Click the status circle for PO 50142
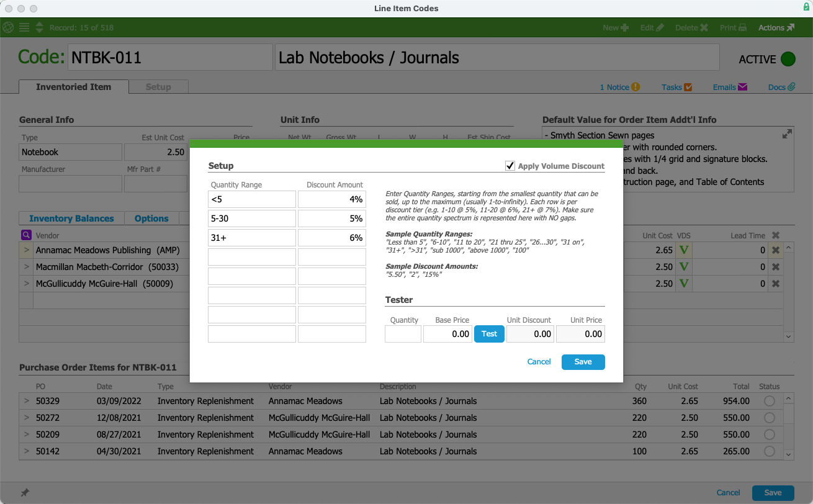 [770, 451]
